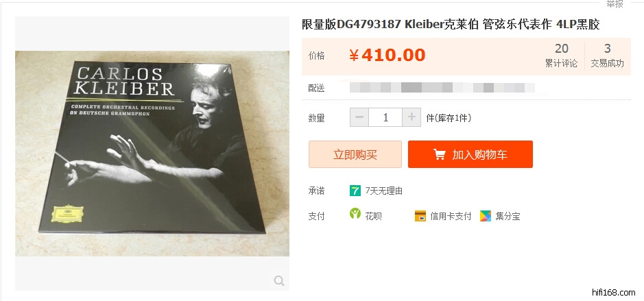The height and width of the screenshot is (301, 644).
Task: Click the green 7-day return icon
Action: click(x=355, y=191)
